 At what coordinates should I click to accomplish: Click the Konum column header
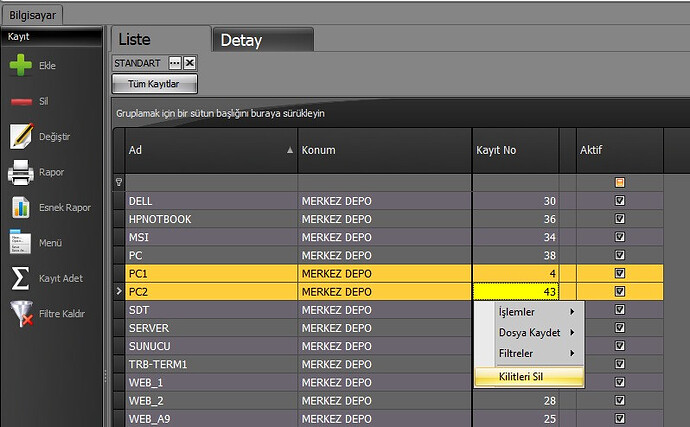point(385,150)
